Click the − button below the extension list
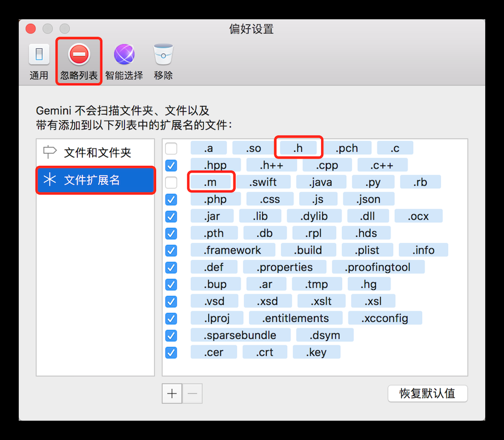Image resolution: width=504 pixels, height=440 pixels. 191,393
